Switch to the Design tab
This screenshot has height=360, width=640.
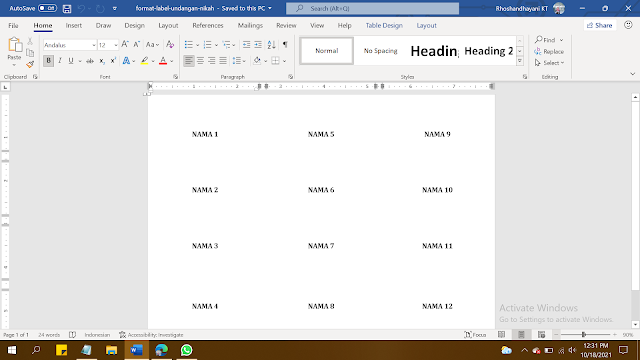[x=134, y=25]
